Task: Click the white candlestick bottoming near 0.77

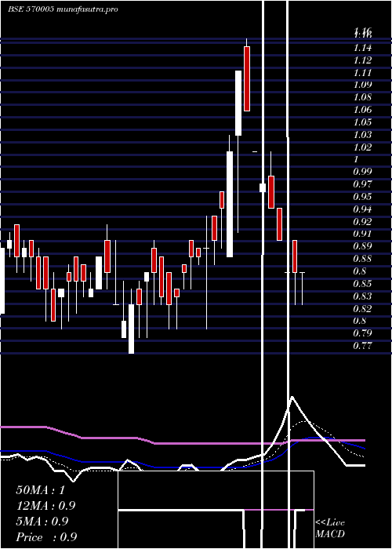Action: [x=131, y=329]
